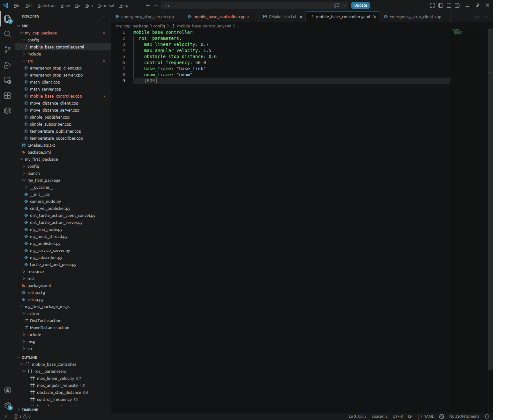
Task: Open the Run and Debug view icon
Action: pos(8,65)
